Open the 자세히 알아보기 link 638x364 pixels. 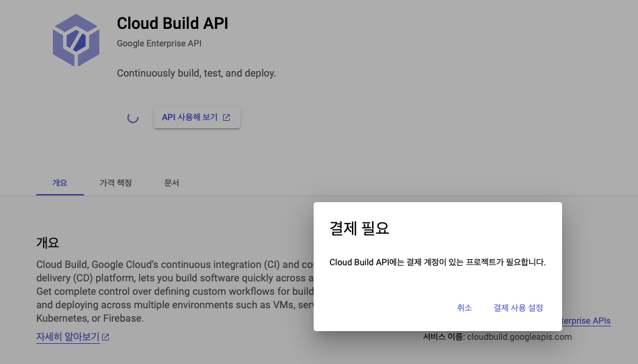coord(68,336)
